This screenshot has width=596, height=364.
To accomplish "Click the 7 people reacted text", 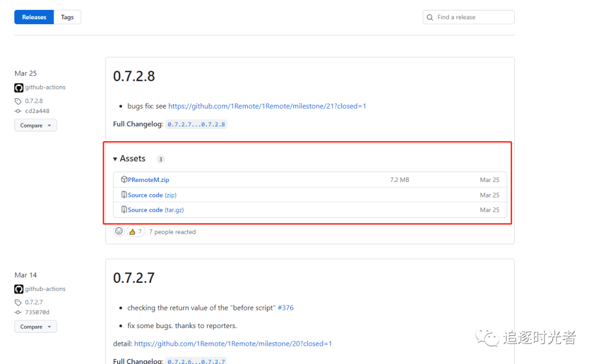I will (x=172, y=232).
